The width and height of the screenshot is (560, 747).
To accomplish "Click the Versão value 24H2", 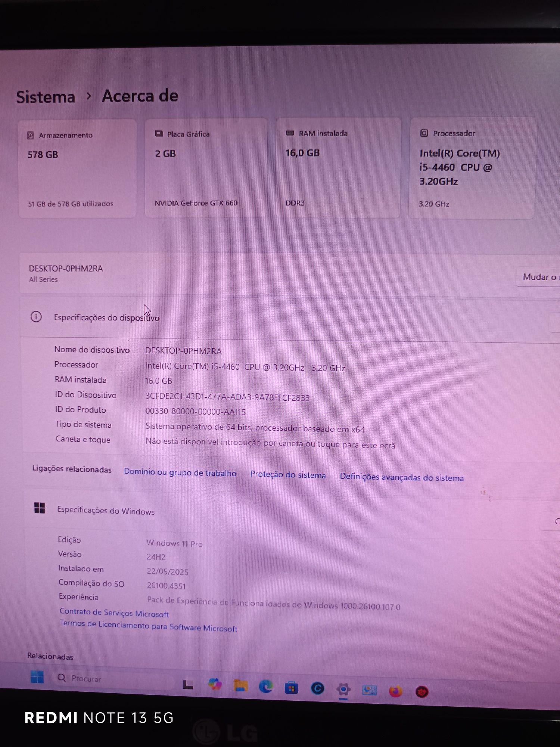I will 156,557.
